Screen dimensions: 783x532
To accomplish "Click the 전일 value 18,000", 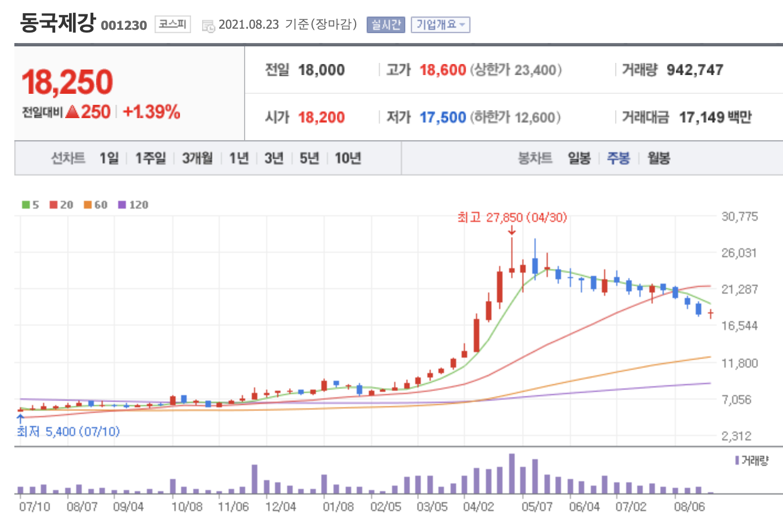I will point(321,70).
